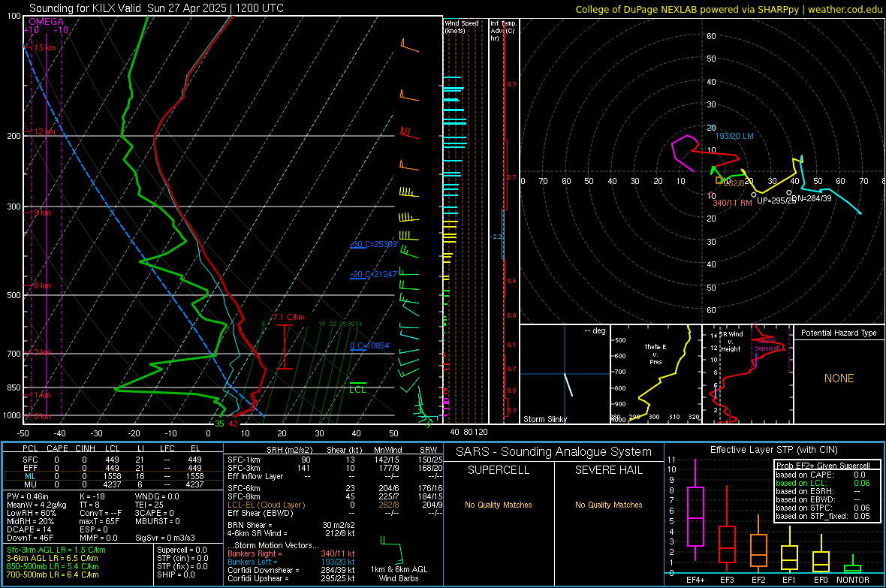
Task: Click 'Effective Layer STP (with CIN)' title
Action: click(x=774, y=450)
